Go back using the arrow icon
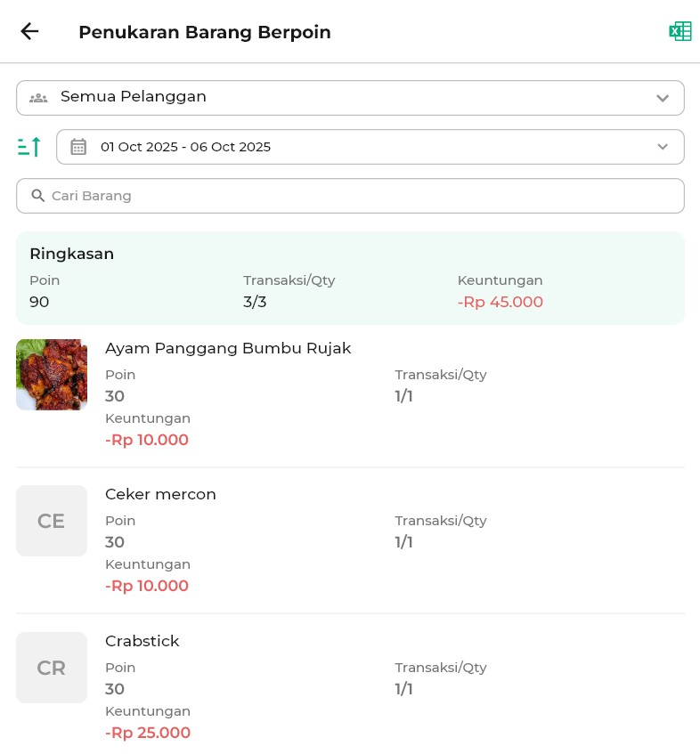Image resolution: width=700 pixels, height=754 pixels. pyautogui.click(x=29, y=32)
